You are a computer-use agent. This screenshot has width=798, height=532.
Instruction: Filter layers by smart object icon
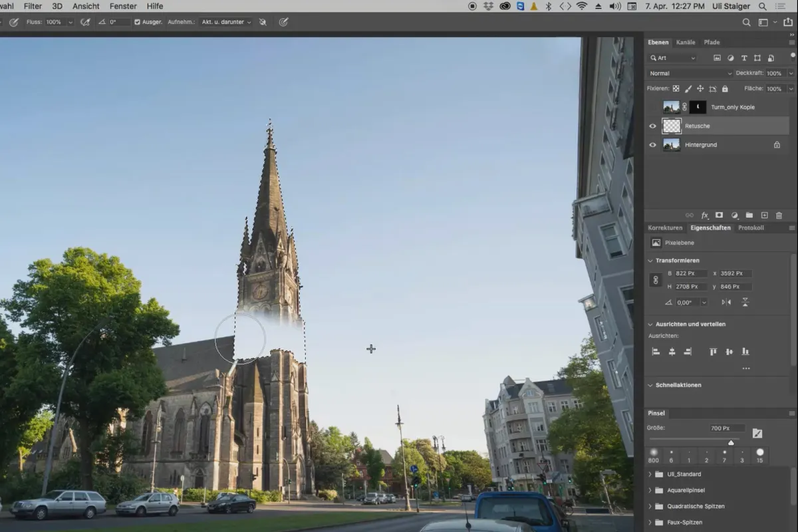(x=771, y=58)
